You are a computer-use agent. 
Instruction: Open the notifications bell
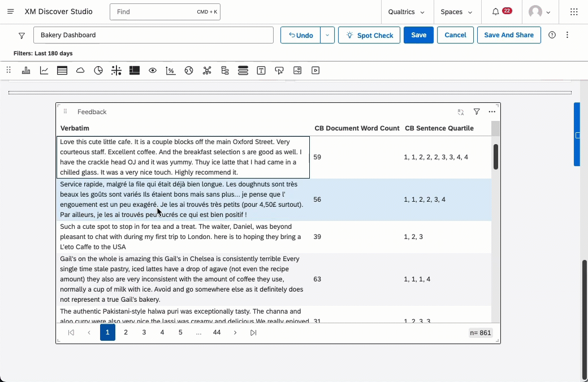click(495, 11)
